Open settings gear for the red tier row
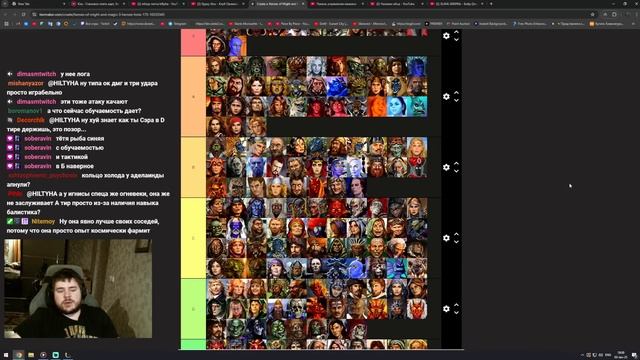 point(446,36)
